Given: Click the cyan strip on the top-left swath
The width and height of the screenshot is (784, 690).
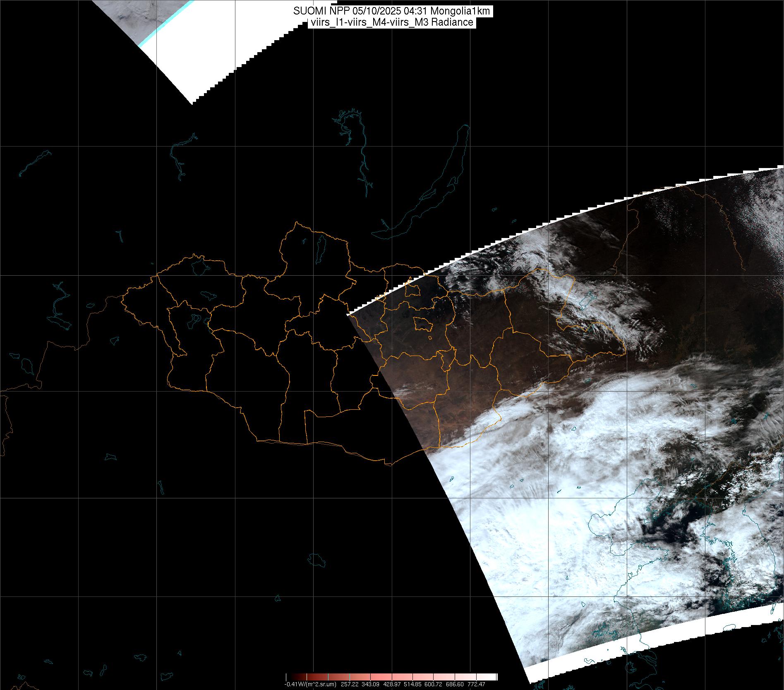Looking at the screenshot, I should click(x=165, y=25).
